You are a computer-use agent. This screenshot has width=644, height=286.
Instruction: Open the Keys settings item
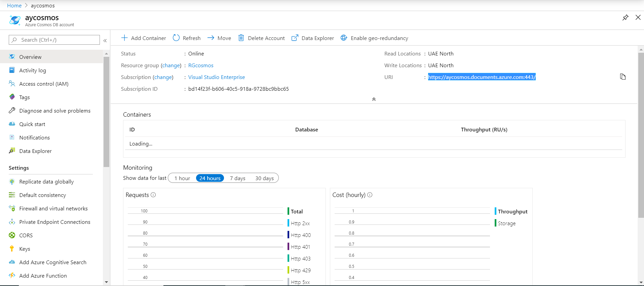(25, 249)
